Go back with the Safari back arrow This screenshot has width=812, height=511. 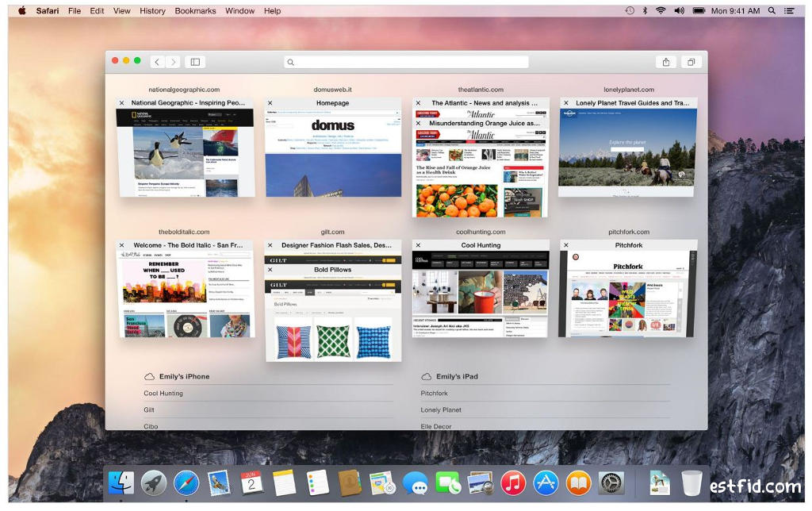coord(158,62)
